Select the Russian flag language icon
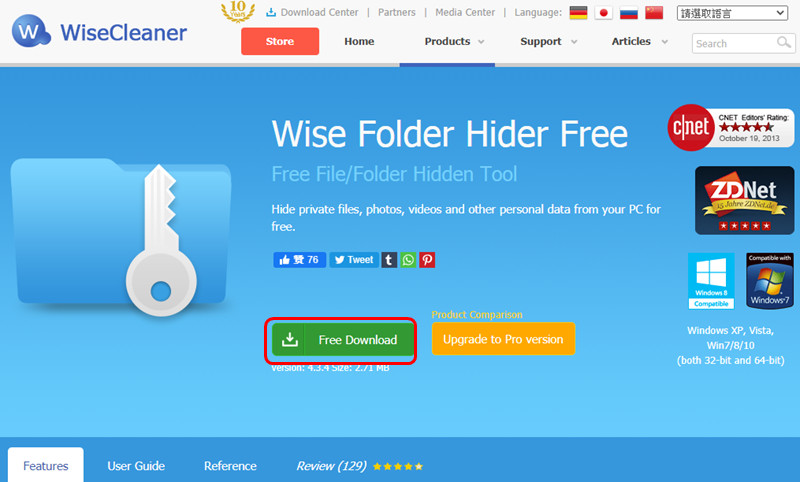The width and height of the screenshot is (800, 482). (629, 13)
